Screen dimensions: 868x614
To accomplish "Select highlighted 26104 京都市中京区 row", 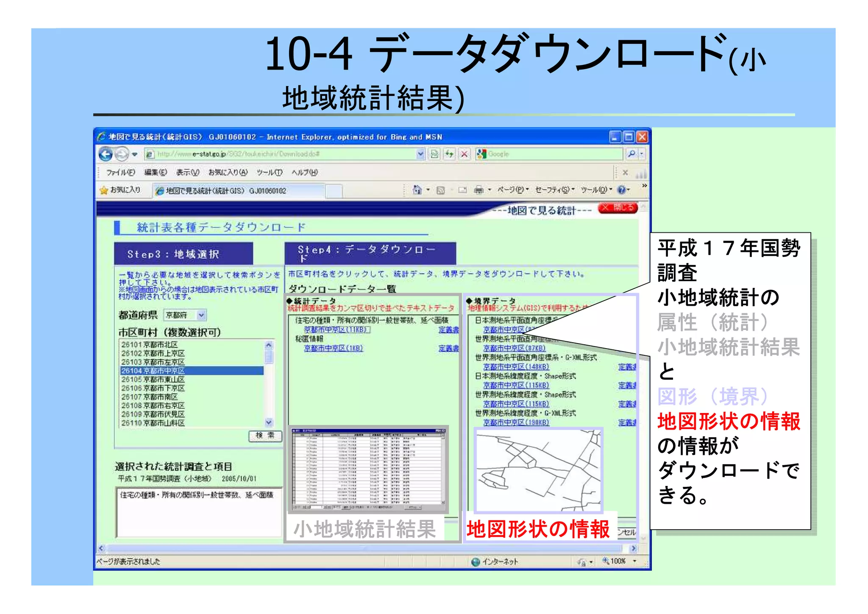I will tap(192, 371).
